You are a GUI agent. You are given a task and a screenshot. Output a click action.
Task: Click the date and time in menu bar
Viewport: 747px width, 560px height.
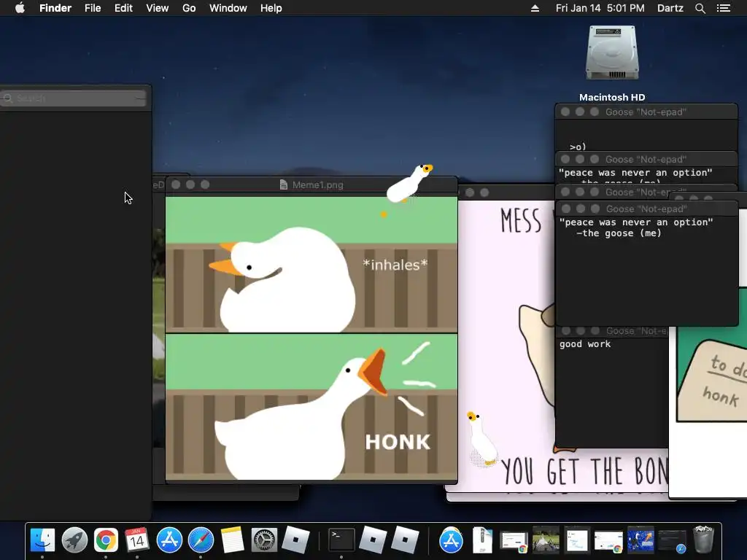pyautogui.click(x=600, y=8)
